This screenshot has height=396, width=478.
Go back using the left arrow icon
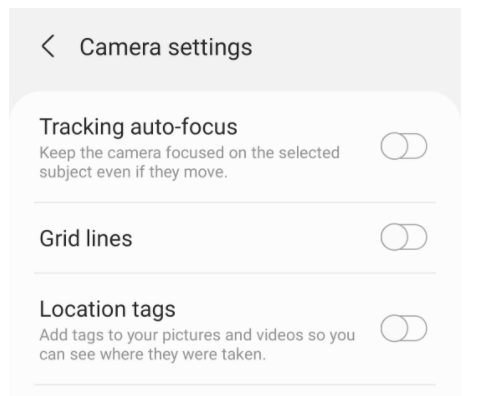48,46
